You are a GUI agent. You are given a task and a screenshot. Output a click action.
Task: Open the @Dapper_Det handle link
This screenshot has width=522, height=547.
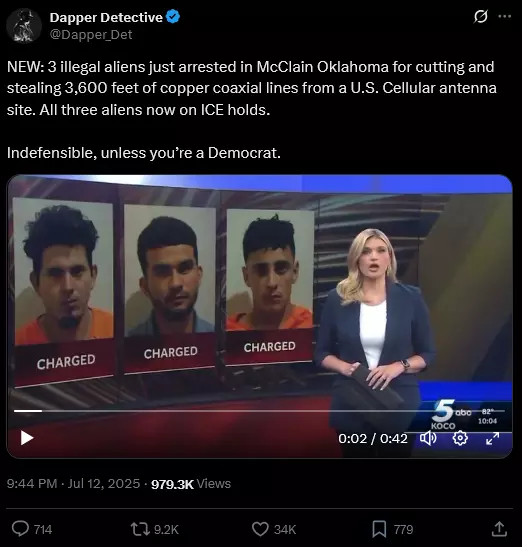91,35
